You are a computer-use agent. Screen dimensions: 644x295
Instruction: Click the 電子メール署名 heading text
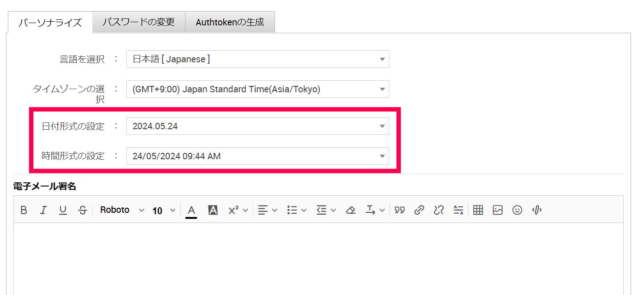[x=45, y=187]
